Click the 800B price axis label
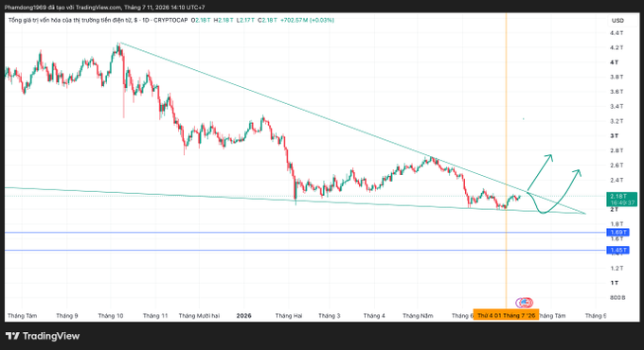 click(x=617, y=297)
